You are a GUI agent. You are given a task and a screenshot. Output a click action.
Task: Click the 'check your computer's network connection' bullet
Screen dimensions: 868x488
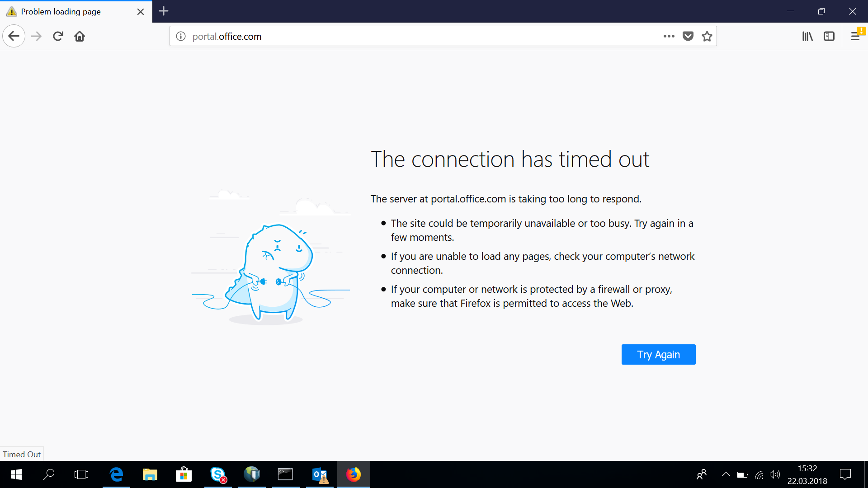(542, 263)
